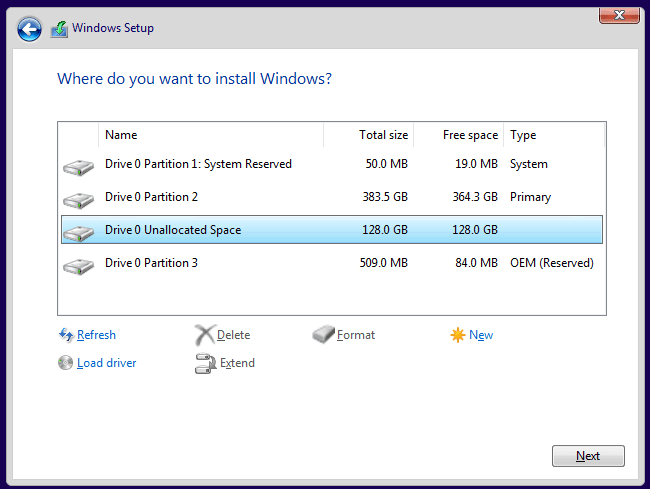Choose Drive 0 Partition 1: System Reserved
The image size is (650, 489).
(198, 164)
